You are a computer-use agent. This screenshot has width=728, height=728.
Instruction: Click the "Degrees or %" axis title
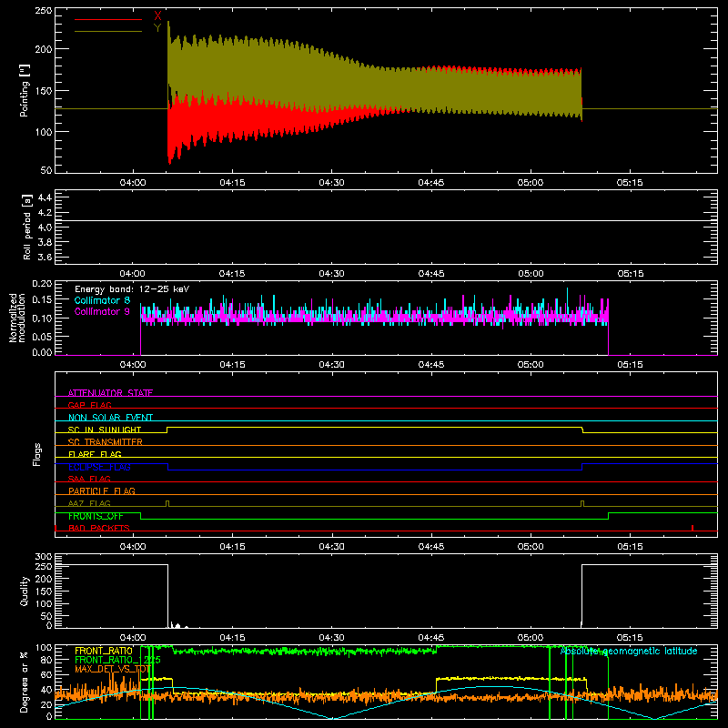pos(25,682)
